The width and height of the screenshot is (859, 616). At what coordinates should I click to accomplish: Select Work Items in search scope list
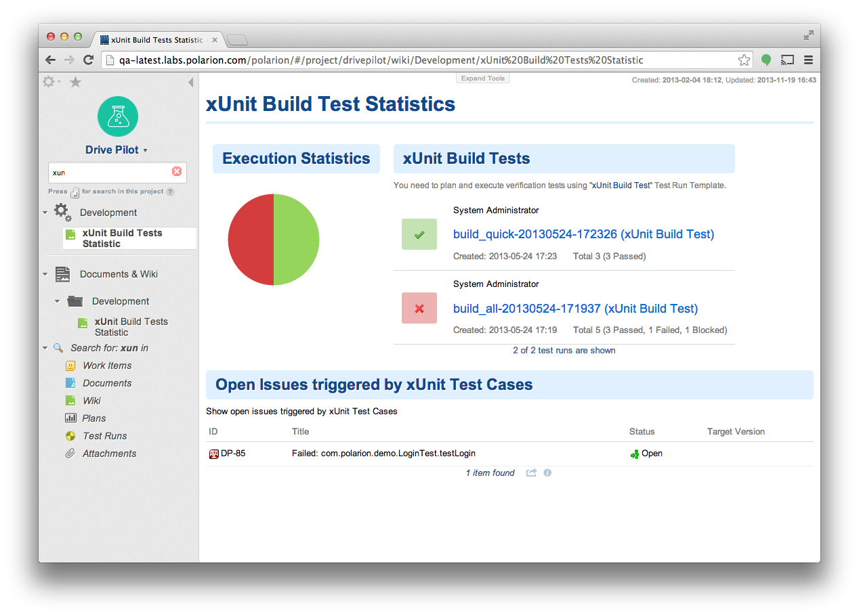(107, 366)
